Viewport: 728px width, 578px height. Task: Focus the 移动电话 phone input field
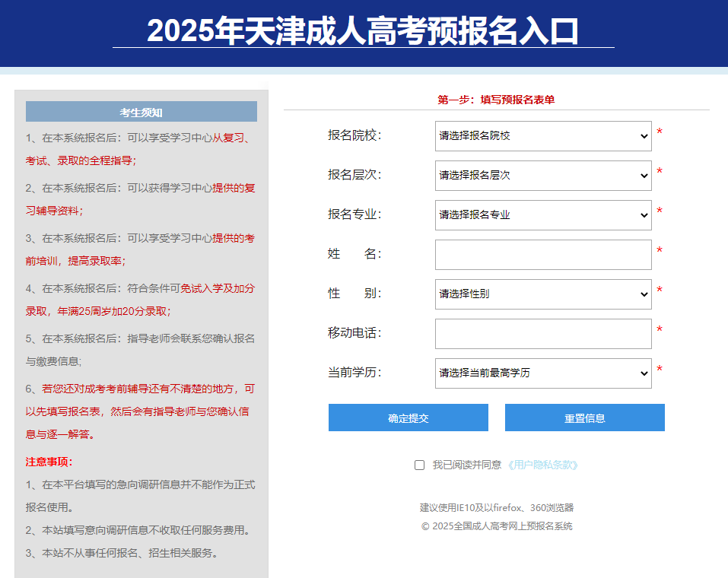[x=543, y=334]
